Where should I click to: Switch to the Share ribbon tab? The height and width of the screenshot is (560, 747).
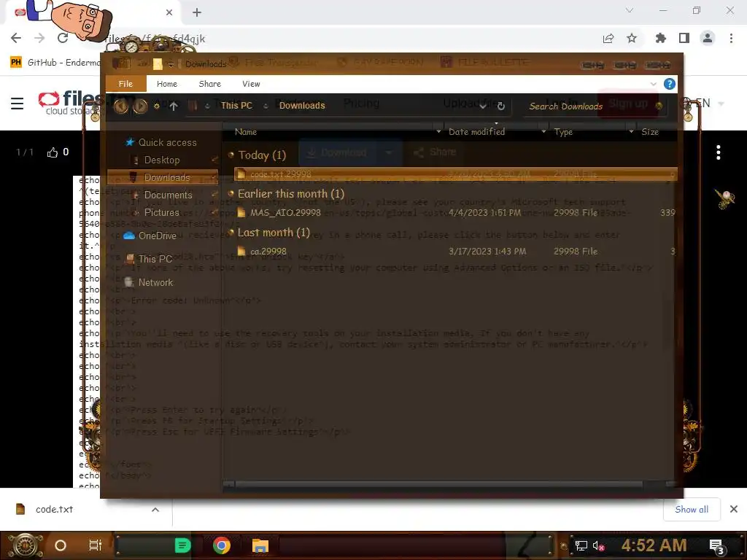pos(209,84)
